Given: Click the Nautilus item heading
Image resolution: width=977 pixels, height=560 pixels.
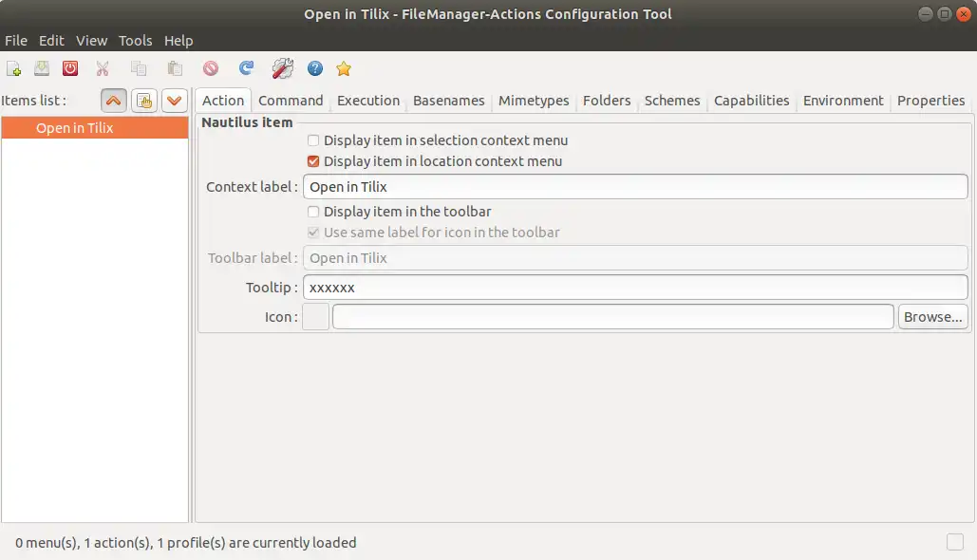Looking at the screenshot, I should 247,122.
